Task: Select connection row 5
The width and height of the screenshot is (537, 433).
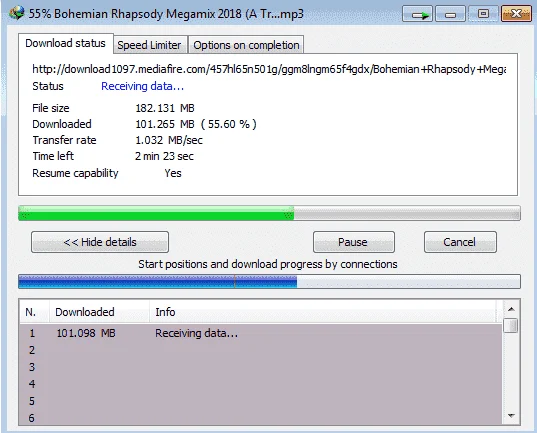Action: [x=261, y=401]
